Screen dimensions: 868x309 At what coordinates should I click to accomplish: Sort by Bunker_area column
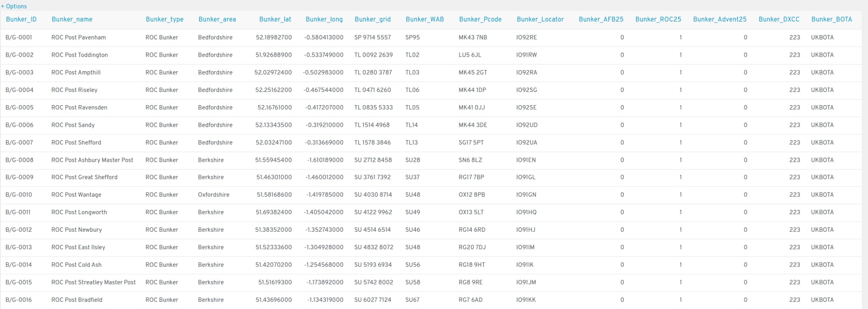[217, 19]
